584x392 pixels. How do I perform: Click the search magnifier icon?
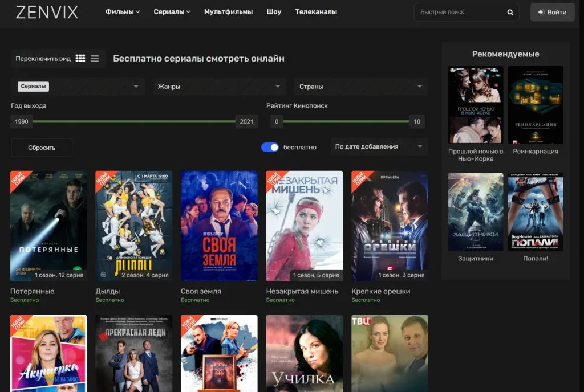click(509, 11)
